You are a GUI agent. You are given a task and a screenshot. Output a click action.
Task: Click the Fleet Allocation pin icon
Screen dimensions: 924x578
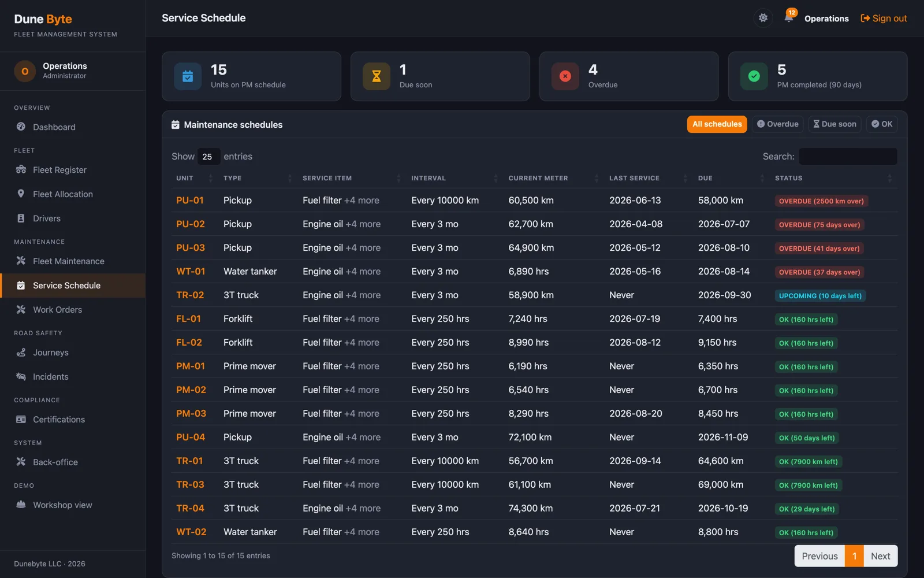pos(21,194)
